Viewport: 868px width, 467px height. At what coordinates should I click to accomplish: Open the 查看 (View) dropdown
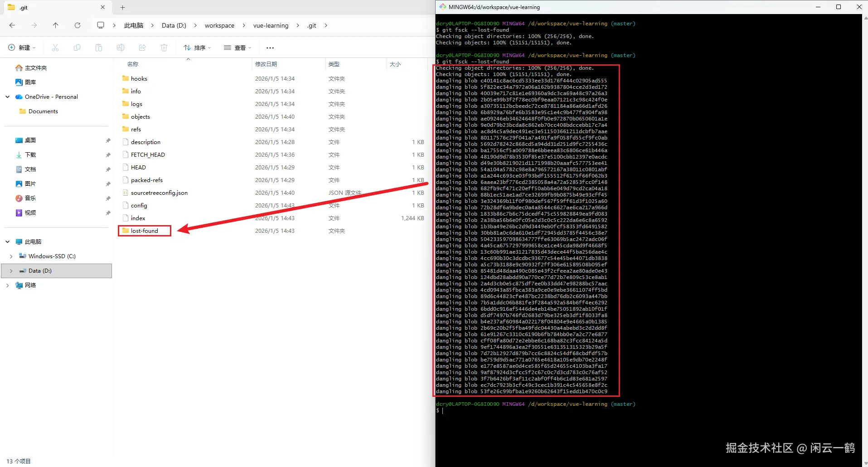[x=237, y=48]
